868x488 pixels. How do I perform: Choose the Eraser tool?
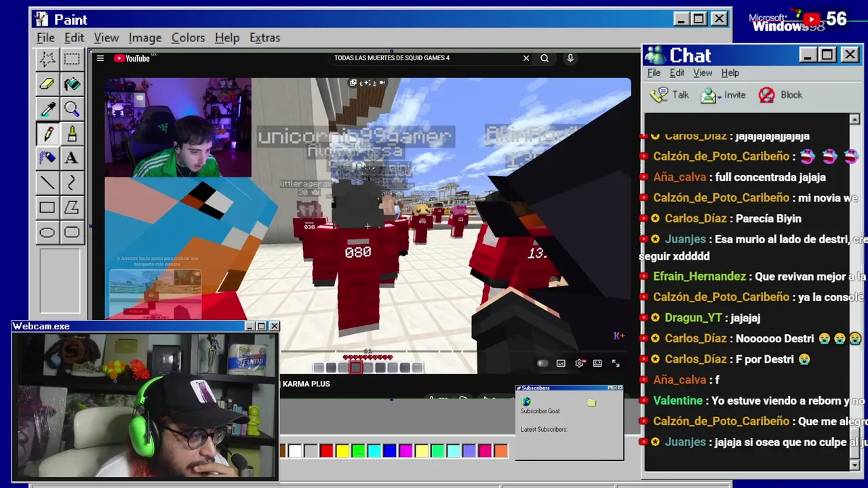click(x=47, y=84)
